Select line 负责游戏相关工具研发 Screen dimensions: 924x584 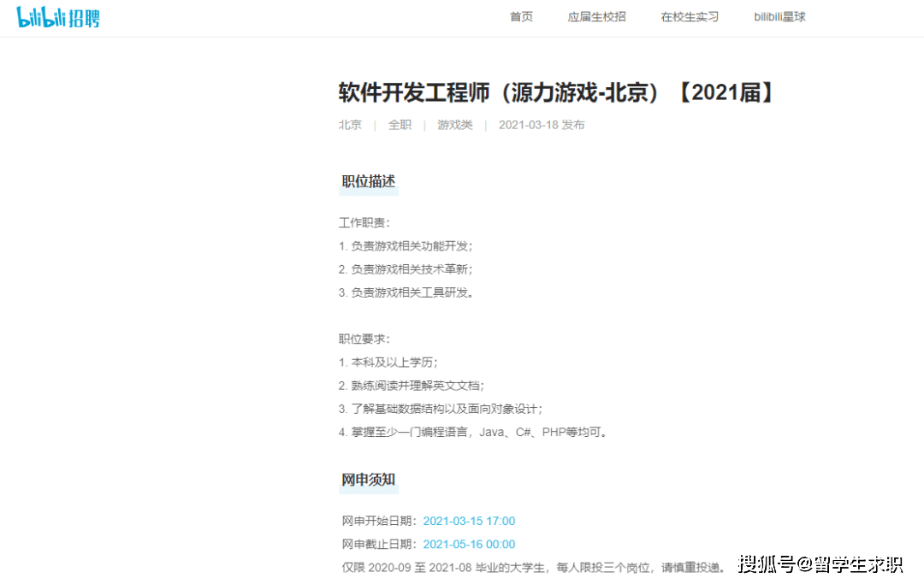[406, 292]
